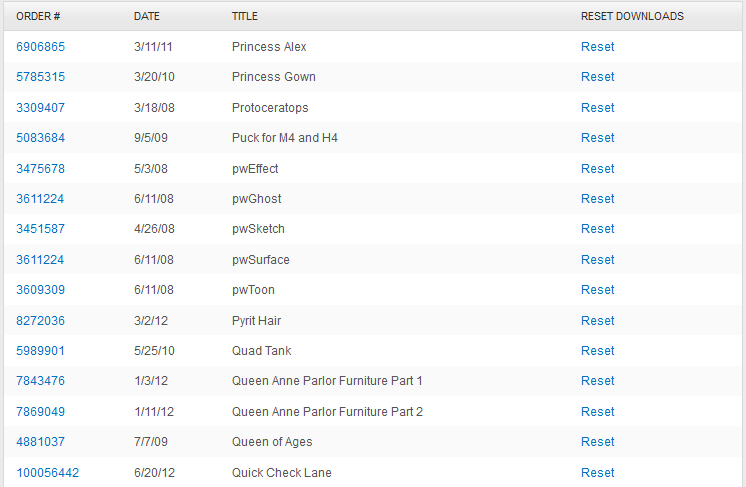Reset the Princess Alex downloads
The width and height of the screenshot is (746, 487).
597,47
